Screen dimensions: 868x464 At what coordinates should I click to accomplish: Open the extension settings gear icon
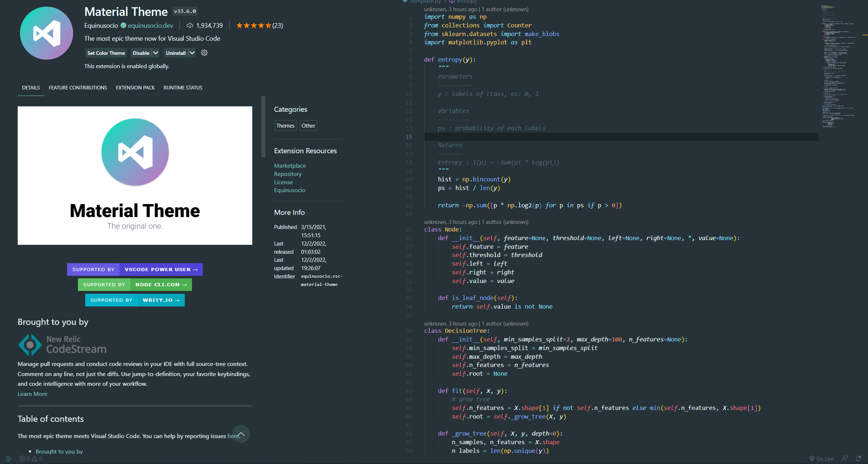pyautogui.click(x=204, y=53)
